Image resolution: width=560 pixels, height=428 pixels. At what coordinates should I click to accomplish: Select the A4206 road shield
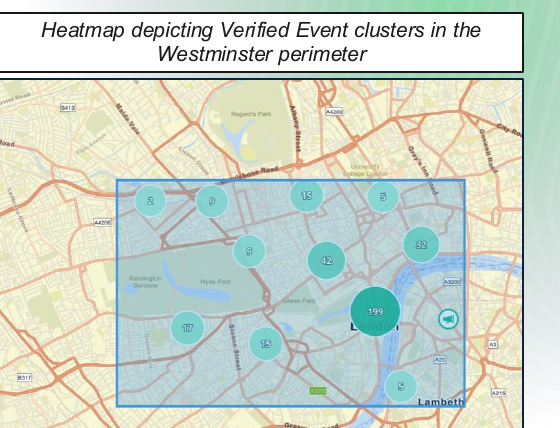click(102, 223)
